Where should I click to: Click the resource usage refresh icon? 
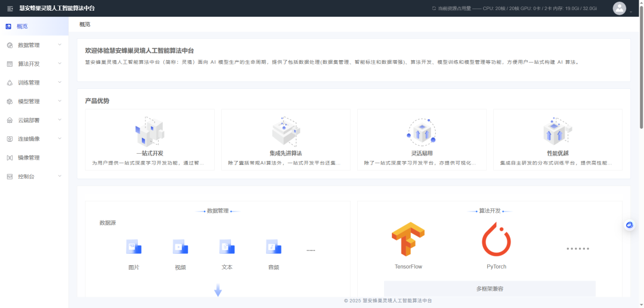[x=434, y=8]
